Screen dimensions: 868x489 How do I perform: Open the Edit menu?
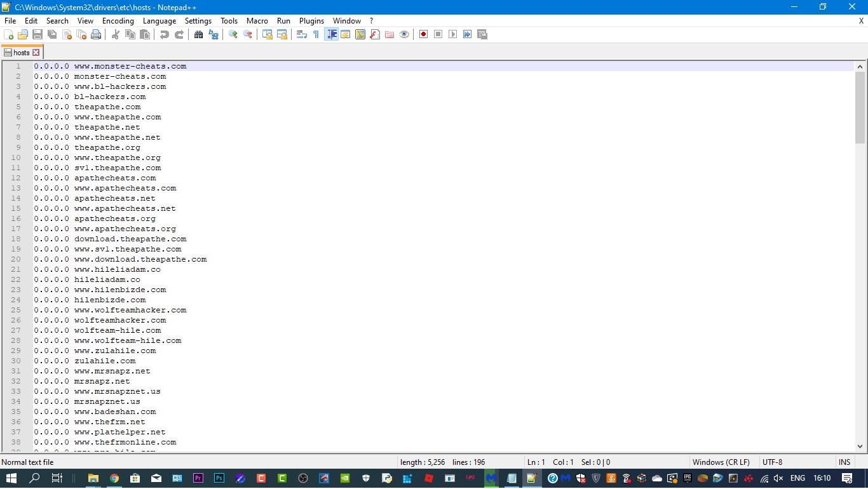click(x=31, y=21)
